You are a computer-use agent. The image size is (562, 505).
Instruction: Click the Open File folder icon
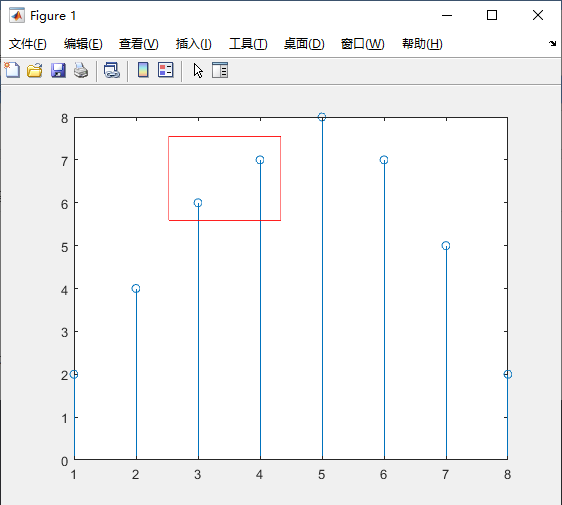35,70
